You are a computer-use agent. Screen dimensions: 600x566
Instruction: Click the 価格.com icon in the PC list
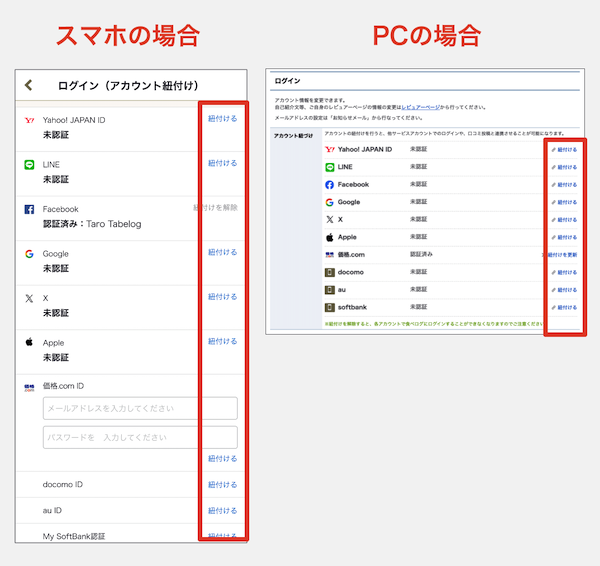click(x=329, y=255)
